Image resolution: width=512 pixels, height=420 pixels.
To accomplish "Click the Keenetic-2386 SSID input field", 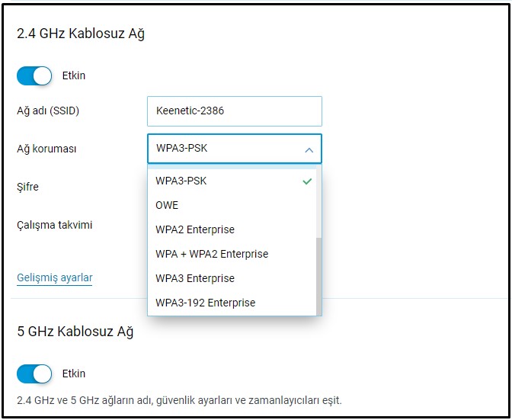I will coord(234,111).
